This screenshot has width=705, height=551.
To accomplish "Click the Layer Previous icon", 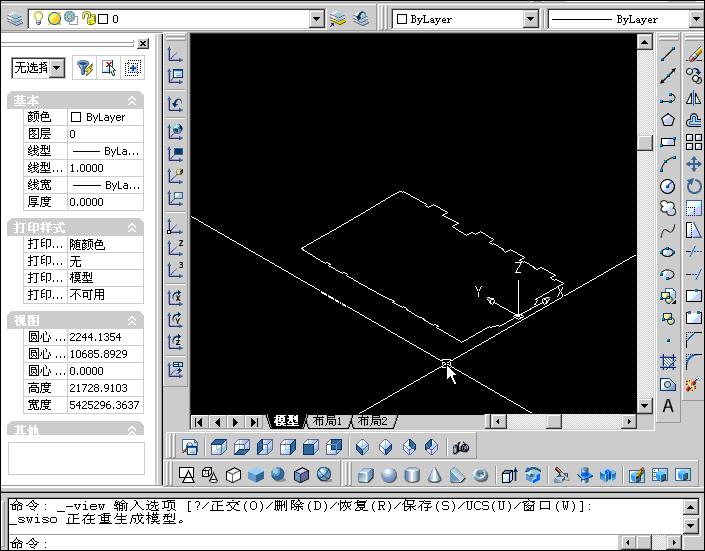I will [x=361, y=19].
